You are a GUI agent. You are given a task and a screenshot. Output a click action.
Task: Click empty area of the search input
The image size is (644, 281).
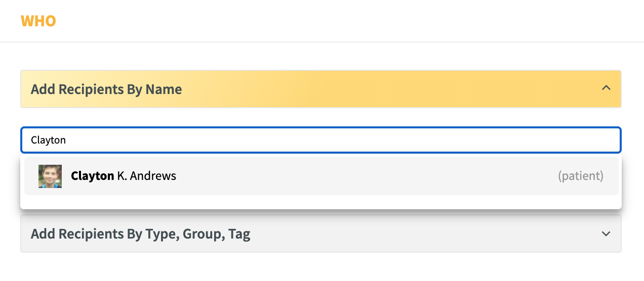(344, 140)
